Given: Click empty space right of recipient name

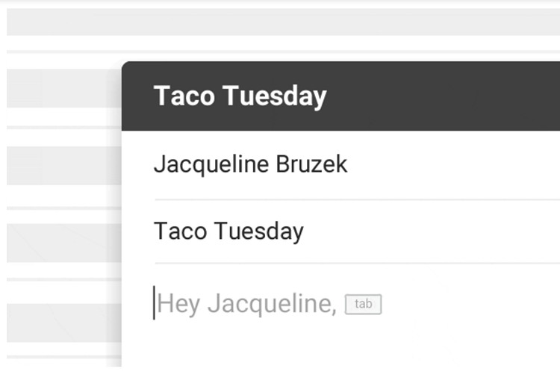Looking at the screenshot, I should coord(455,164).
